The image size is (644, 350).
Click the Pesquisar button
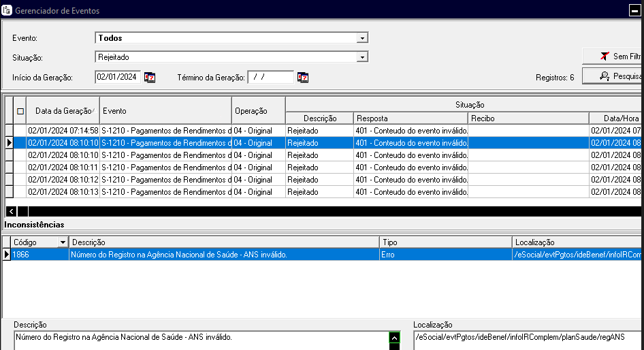pyautogui.click(x=613, y=76)
